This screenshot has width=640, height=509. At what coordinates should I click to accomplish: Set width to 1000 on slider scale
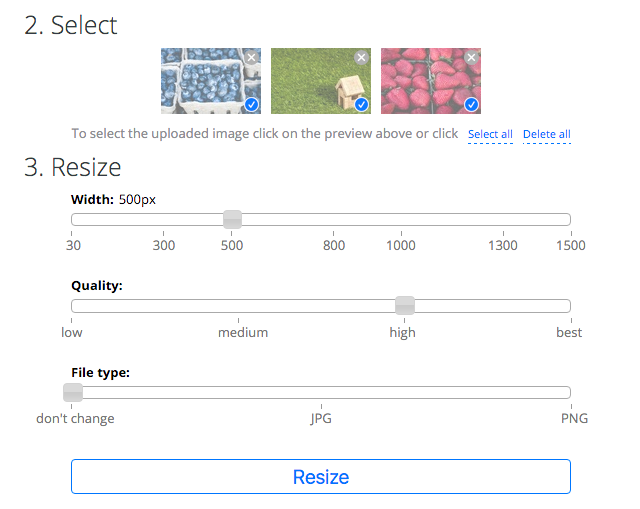[401, 220]
